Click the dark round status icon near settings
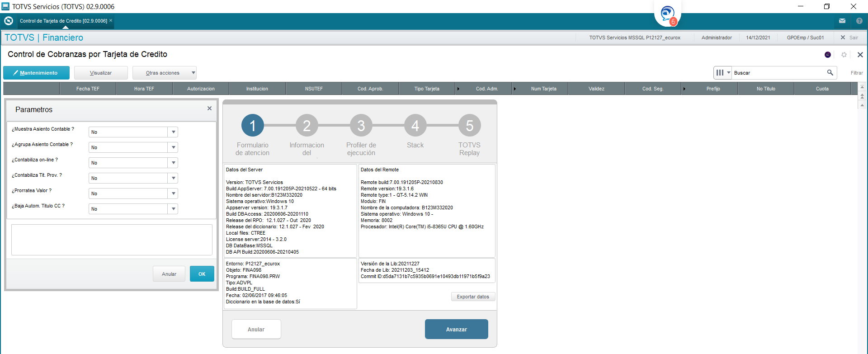 click(828, 55)
